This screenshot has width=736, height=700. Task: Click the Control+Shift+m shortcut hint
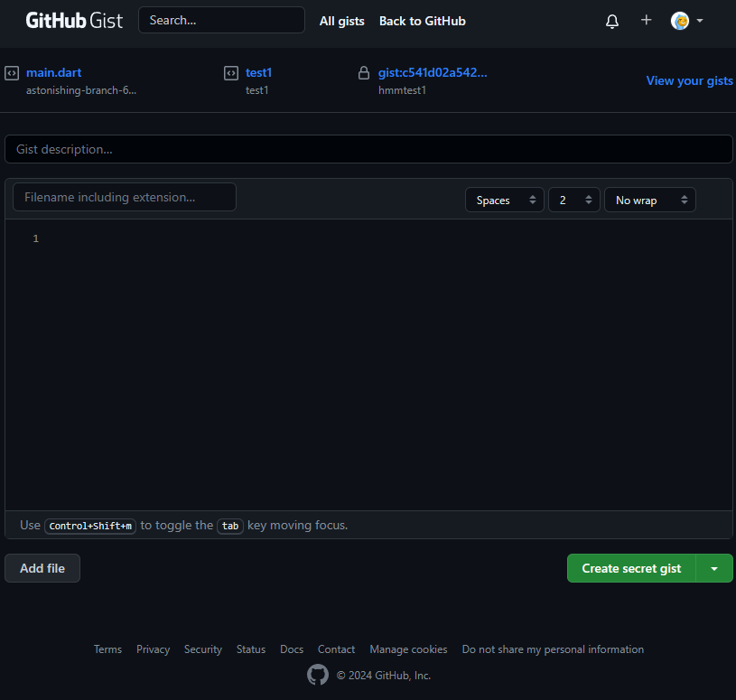(90, 526)
